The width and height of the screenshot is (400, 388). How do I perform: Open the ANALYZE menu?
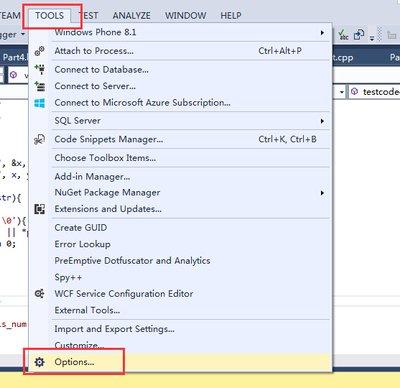[x=131, y=15]
